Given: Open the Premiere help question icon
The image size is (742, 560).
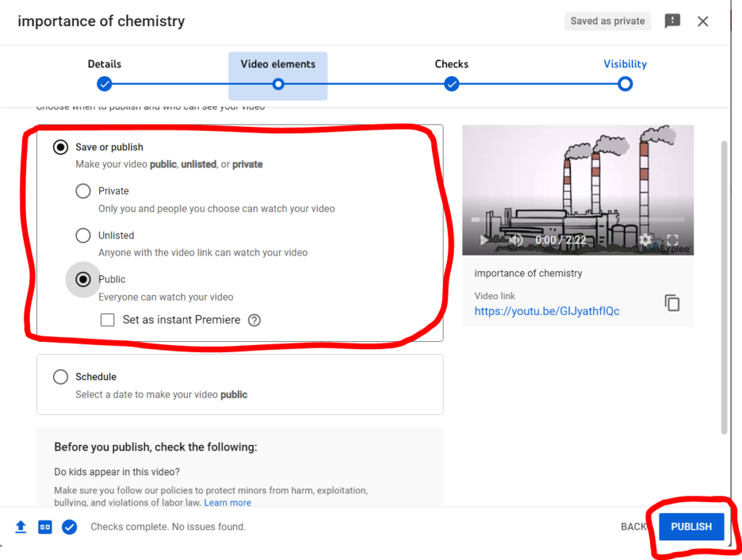Looking at the screenshot, I should click(254, 320).
